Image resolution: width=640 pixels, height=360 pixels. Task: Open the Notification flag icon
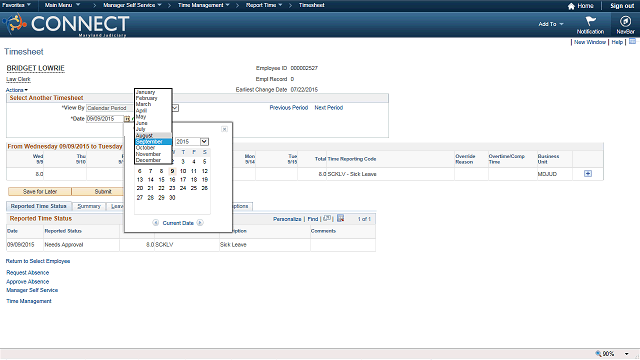point(590,21)
